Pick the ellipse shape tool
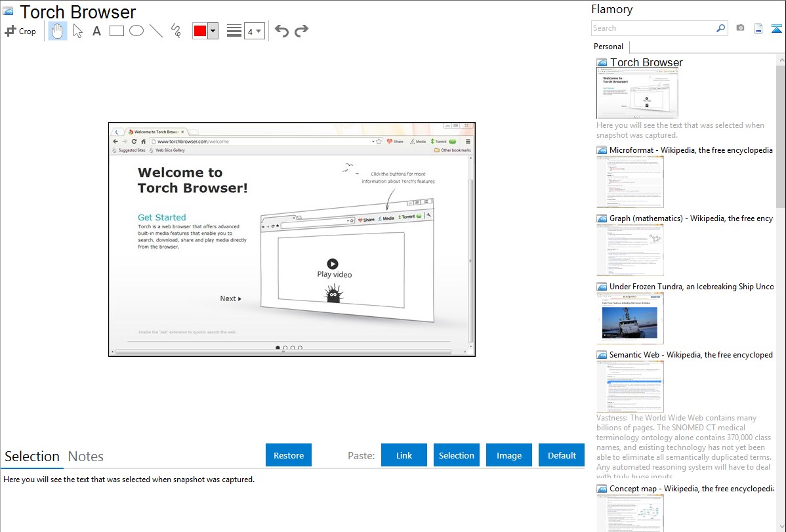This screenshot has height=532, width=786. tap(136, 31)
